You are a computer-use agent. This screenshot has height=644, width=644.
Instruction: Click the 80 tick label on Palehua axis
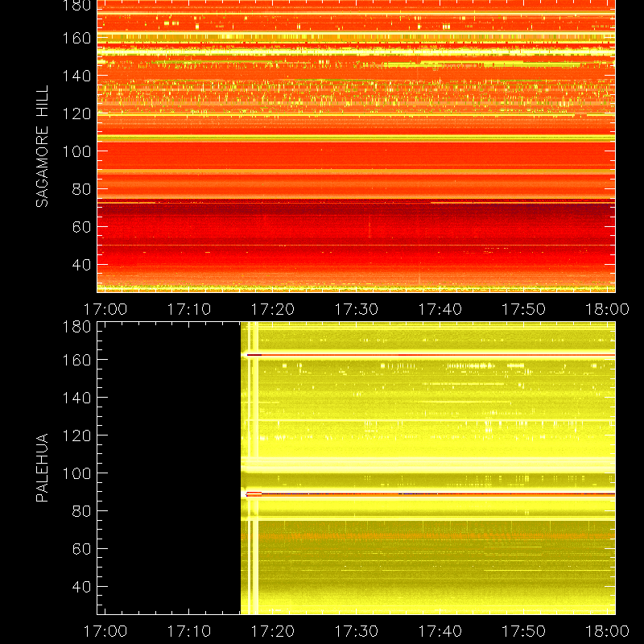81,511
